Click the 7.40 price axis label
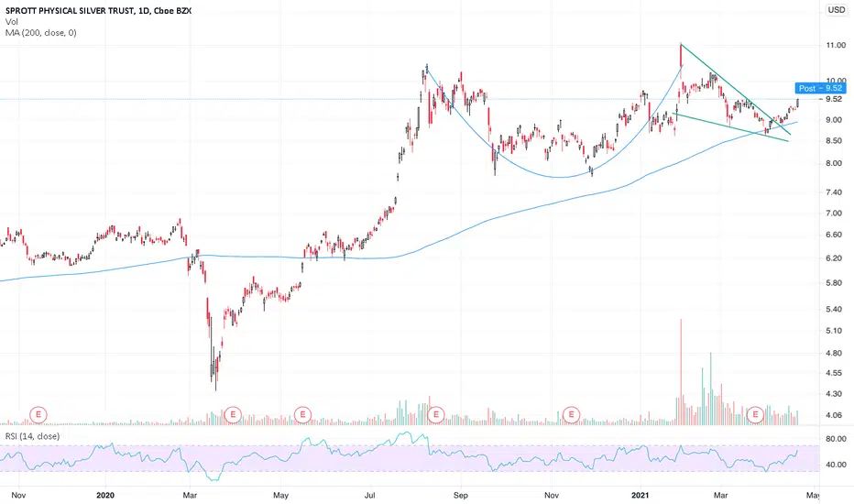This screenshot has width=854, height=504. pyautogui.click(x=836, y=192)
